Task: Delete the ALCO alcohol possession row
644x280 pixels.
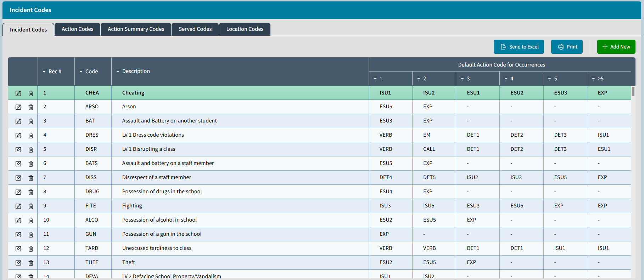Action: tap(31, 220)
